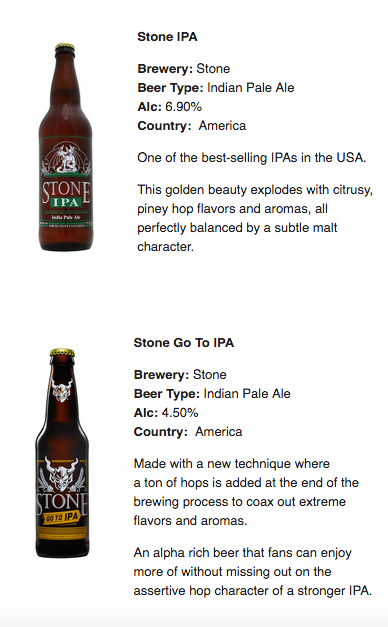The width and height of the screenshot is (388, 627).
Task: Click the demon head logo on Go To IPA label
Action: click(x=62, y=474)
